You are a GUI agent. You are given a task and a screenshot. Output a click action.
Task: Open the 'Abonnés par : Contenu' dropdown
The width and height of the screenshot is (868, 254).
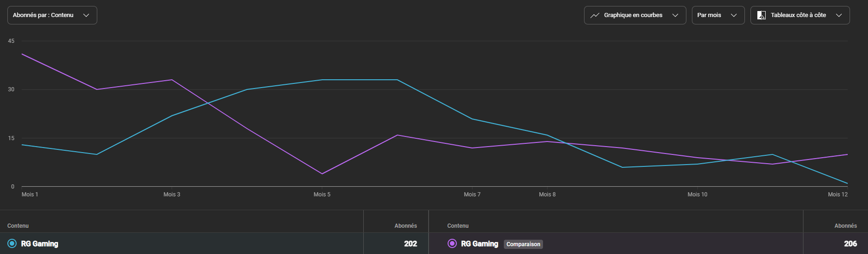(52, 15)
